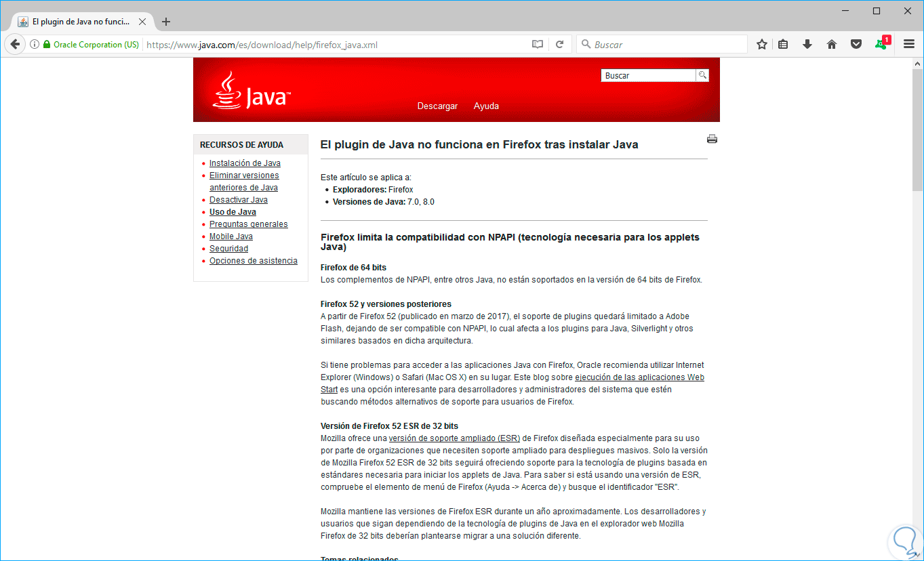Open 'Eliminar versiones anteriores de Java' link
The image size is (924, 561).
click(x=244, y=182)
